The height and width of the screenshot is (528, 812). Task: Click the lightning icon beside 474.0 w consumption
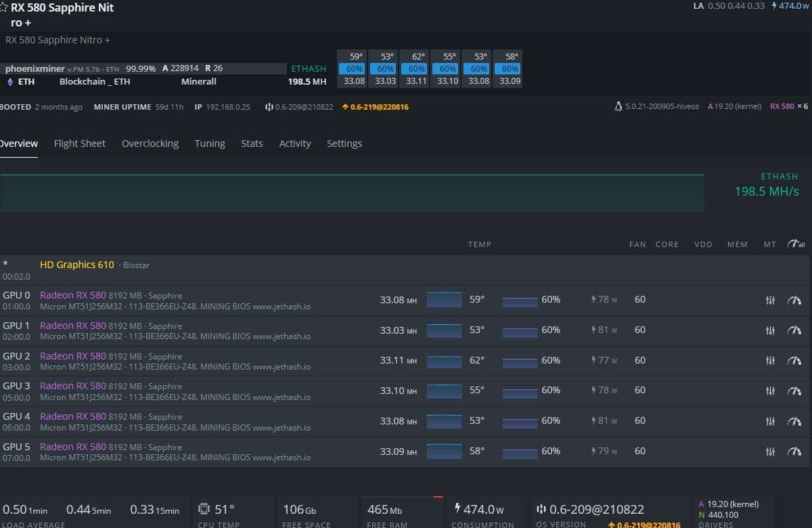(x=457, y=509)
